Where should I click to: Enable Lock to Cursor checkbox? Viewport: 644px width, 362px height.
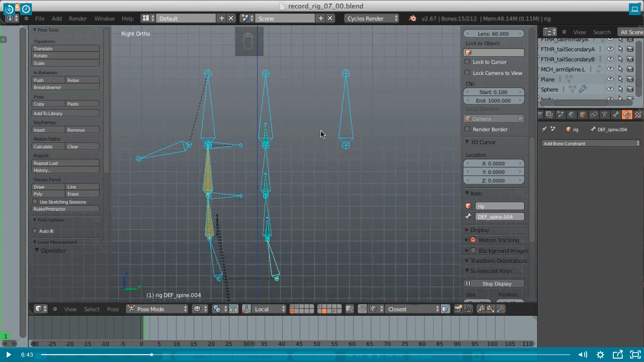click(x=467, y=62)
